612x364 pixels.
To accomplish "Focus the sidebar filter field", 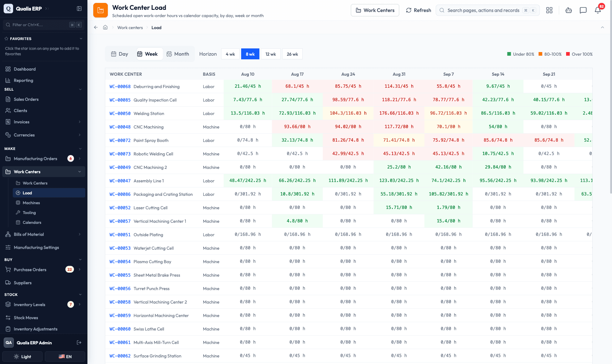I will click(x=43, y=25).
